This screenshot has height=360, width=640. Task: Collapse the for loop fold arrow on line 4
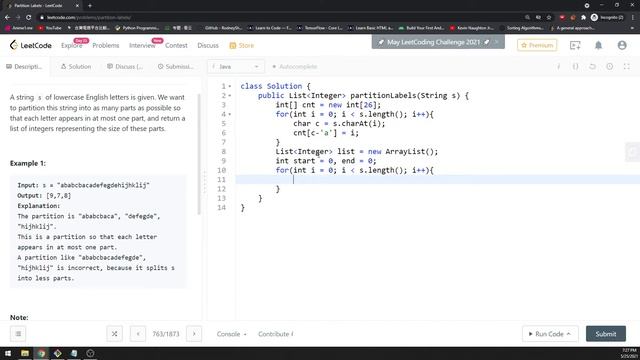point(230,114)
